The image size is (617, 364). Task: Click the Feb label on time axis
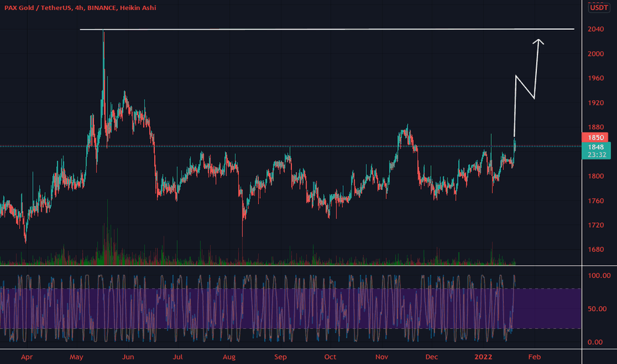[534, 357]
